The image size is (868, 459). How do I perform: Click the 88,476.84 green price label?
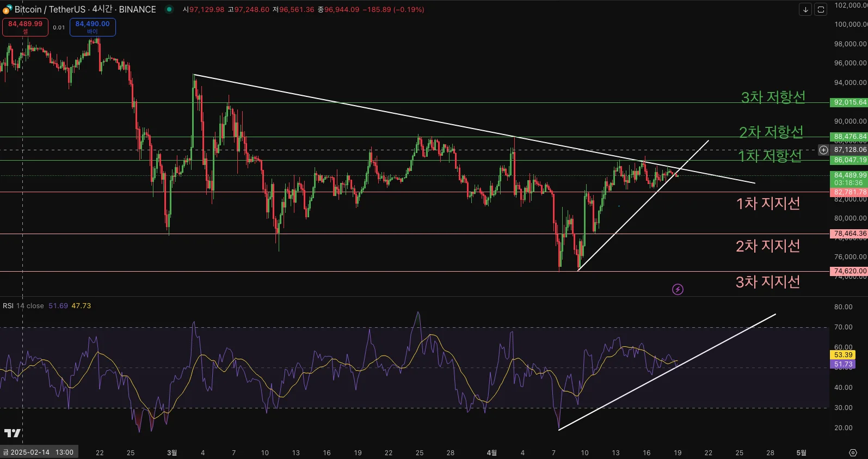[x=849, y=137]
